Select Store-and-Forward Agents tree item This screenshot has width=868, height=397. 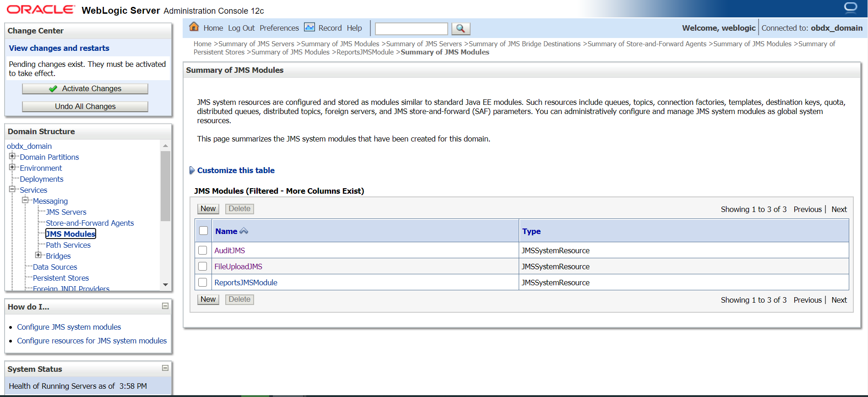90,223
